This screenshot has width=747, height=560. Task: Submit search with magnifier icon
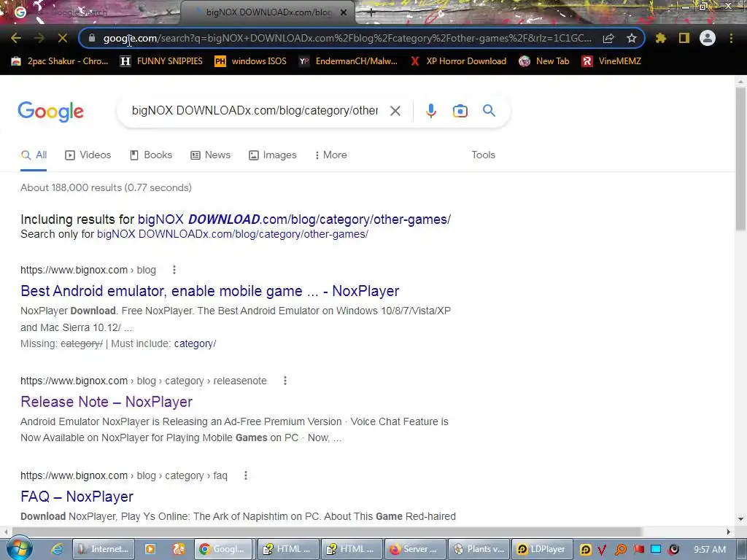coord(489,111)
